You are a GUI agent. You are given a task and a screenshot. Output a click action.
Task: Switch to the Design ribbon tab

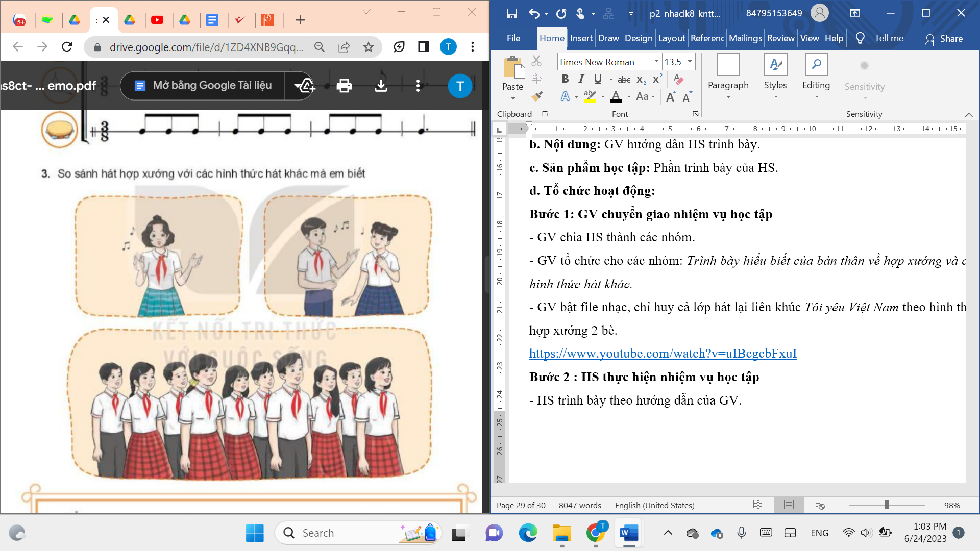click(x=639, y=38)
